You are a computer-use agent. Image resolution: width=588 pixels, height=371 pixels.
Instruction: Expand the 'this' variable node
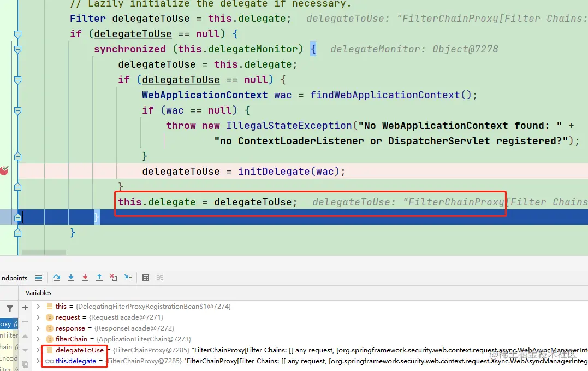pos(38,307)
